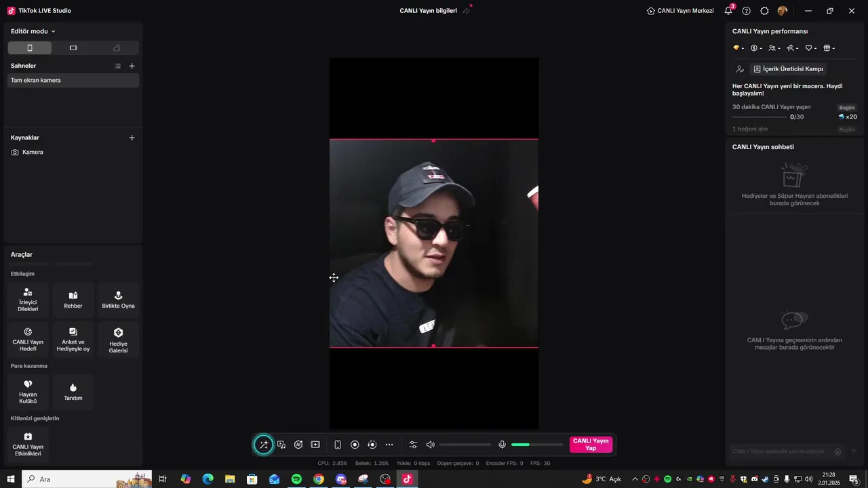Image resolution: width=868 pixels, height=488 pixels.
Task: Mute the speaker output
Action: click(430, 445)
